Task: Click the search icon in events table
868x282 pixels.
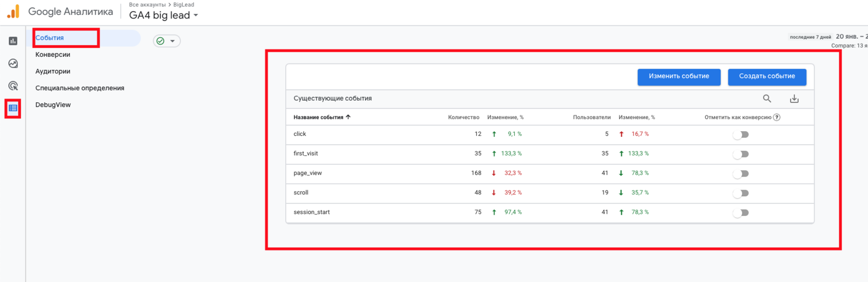Action: click(767, 99)
